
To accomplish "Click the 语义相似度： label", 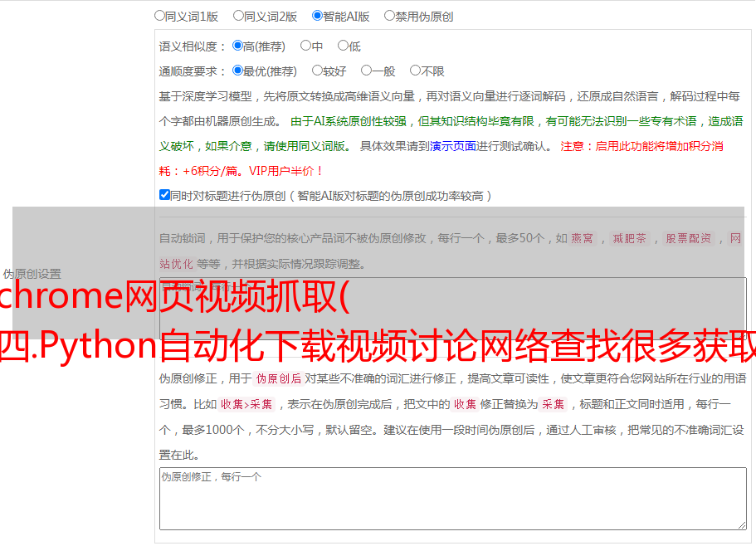I will (x=193, y=46).
